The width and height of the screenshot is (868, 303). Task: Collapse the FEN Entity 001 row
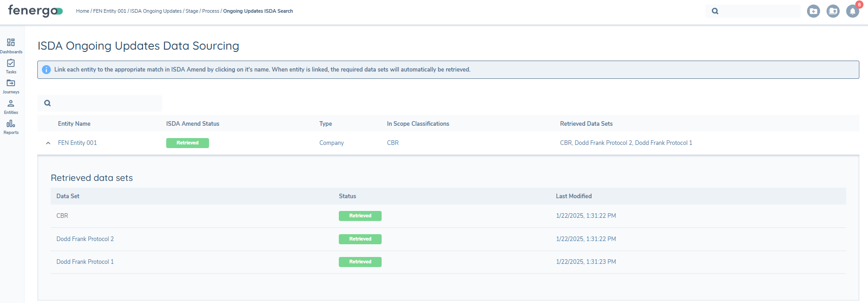click(48, 143)
